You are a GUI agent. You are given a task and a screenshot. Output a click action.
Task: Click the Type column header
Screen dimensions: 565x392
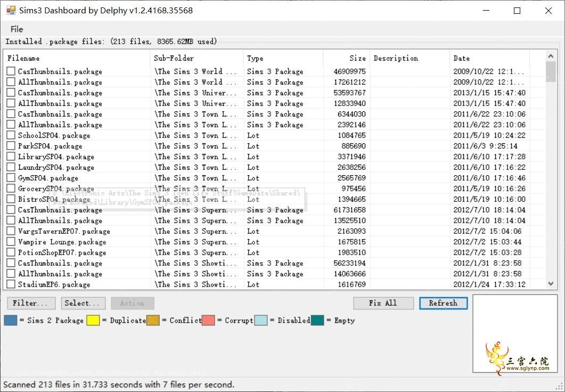(283, 58)
